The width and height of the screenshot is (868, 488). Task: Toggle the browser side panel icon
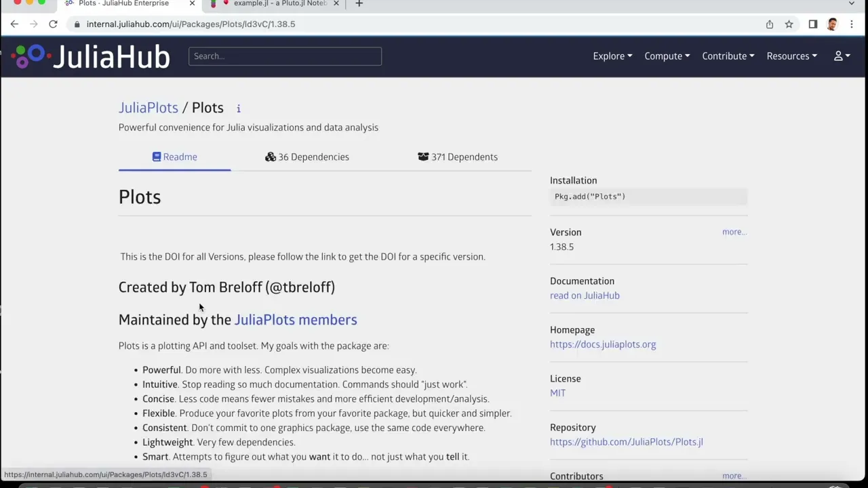813,24
